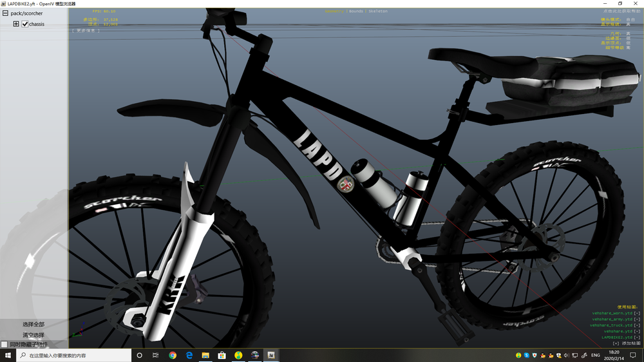
Task: Open the dark round-icon taskbar app
Action: [255, 356]
